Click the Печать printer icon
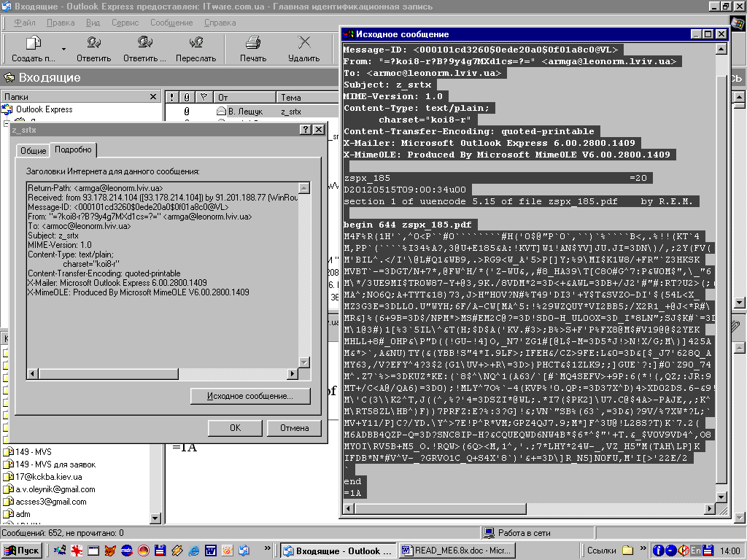The image size is (747, 560). tap(253, 48)
